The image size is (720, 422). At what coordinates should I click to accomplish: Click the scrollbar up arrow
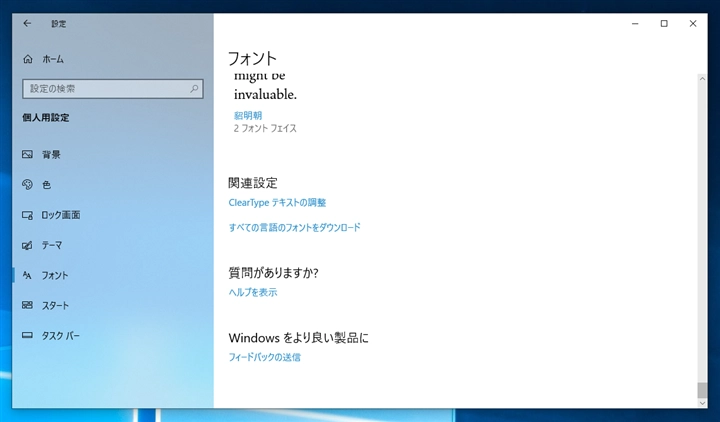point(702,79)
